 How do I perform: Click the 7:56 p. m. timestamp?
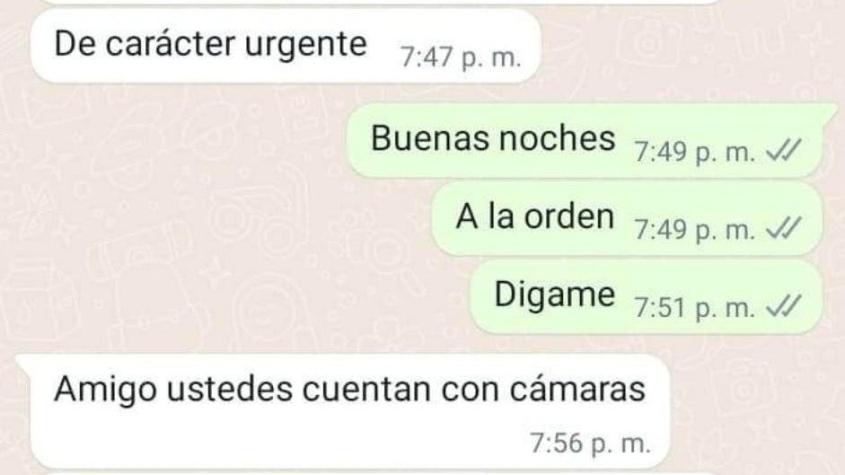click(x=591, y=443)
